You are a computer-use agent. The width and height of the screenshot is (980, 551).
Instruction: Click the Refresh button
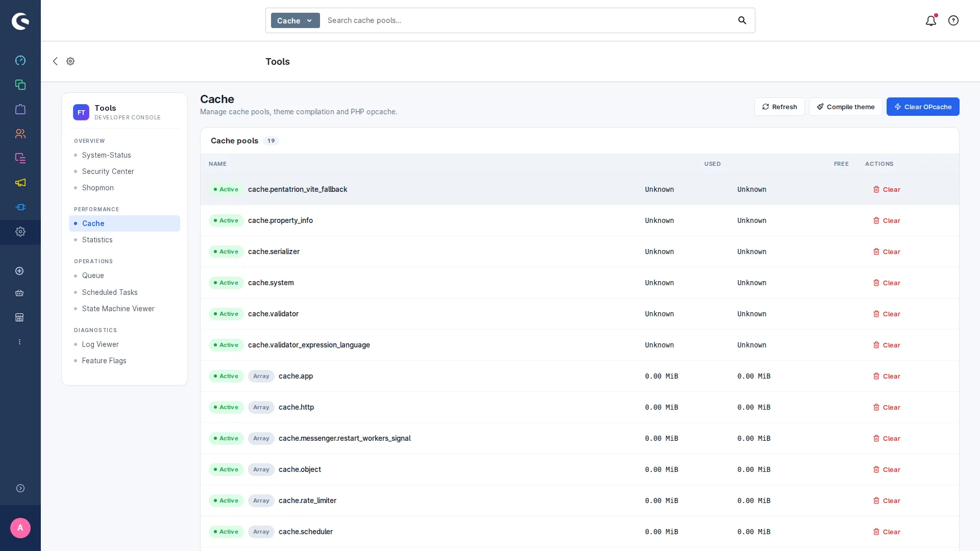point(779,107)
